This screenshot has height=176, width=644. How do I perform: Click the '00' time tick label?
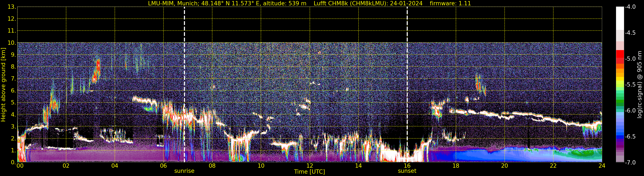[x=20, y=166]
